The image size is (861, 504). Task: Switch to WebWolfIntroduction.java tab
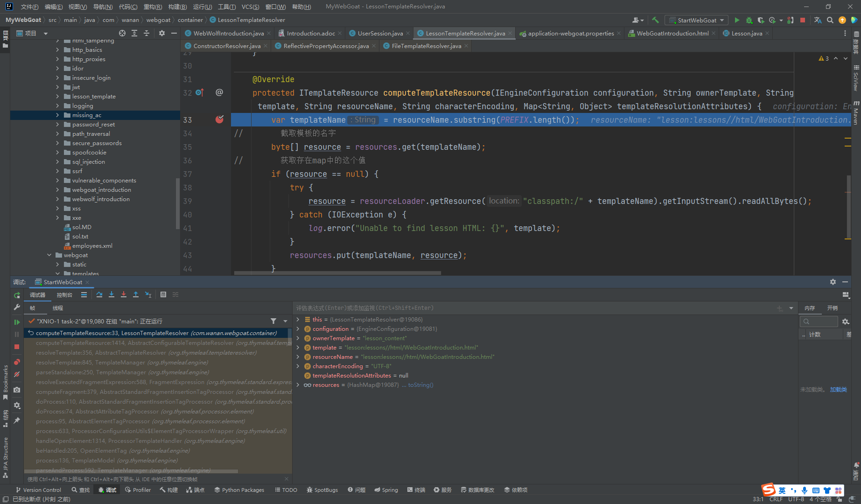point(229,33)
